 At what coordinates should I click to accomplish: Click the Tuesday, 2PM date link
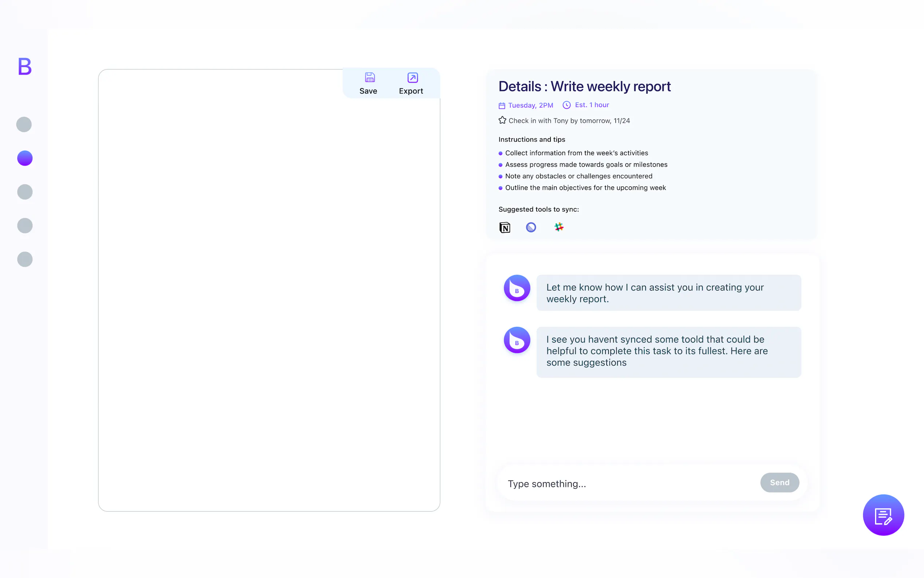530,106
